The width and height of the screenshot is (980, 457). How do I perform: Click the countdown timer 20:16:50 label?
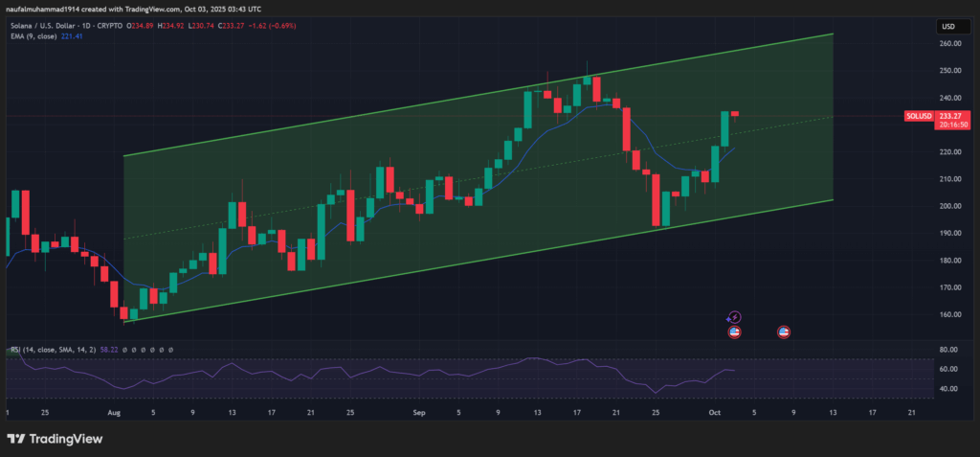pos(952,125)
